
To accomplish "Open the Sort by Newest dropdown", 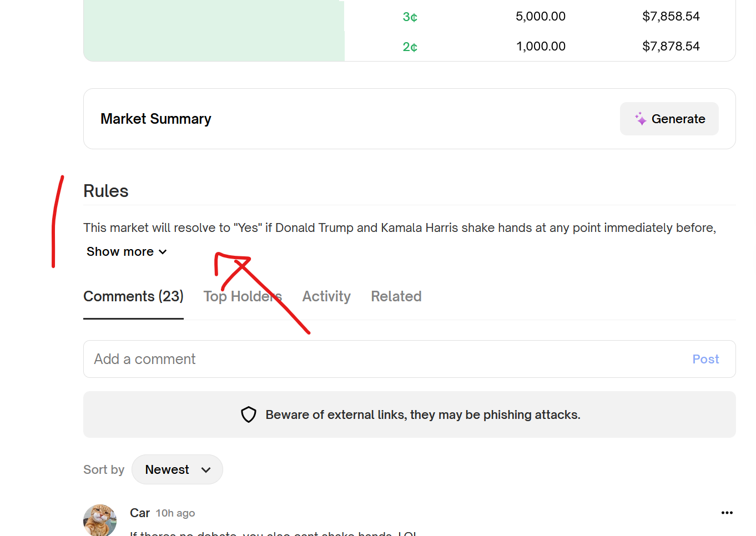I will [177, 469].
